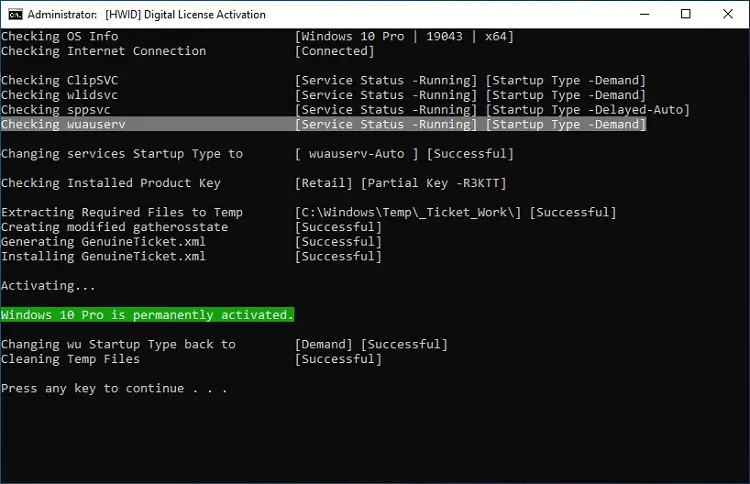Image resolution: width=750 pixels, height=484 pixels.
Task: Click the '[Connected]' status text
Action: click(334, 51)
